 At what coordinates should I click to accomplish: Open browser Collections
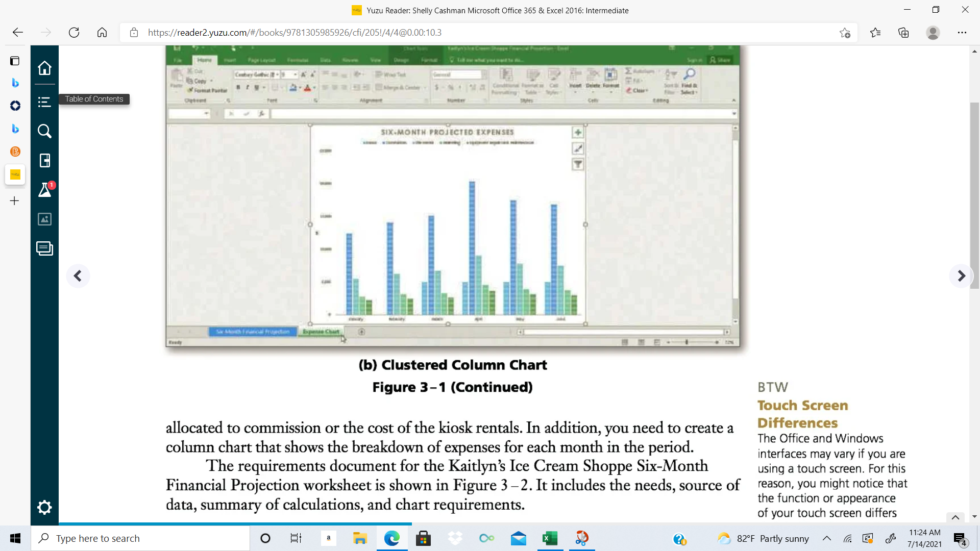903,33
